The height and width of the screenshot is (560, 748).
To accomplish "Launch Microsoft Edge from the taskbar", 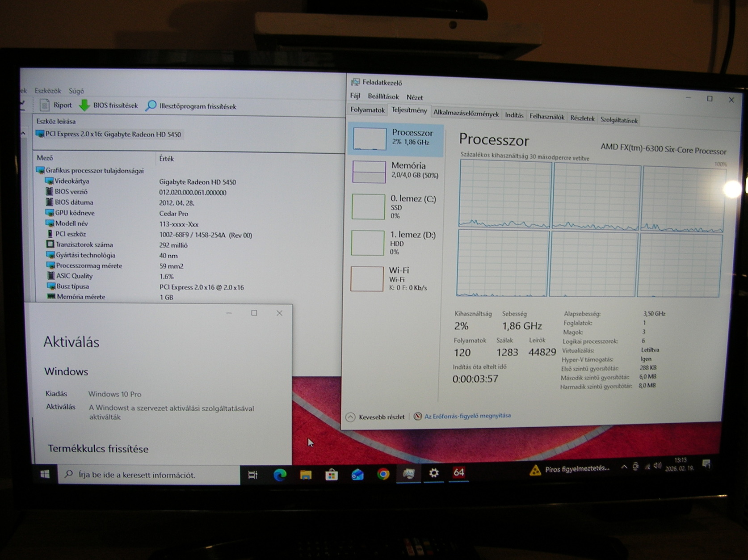I will click(280, 475).
